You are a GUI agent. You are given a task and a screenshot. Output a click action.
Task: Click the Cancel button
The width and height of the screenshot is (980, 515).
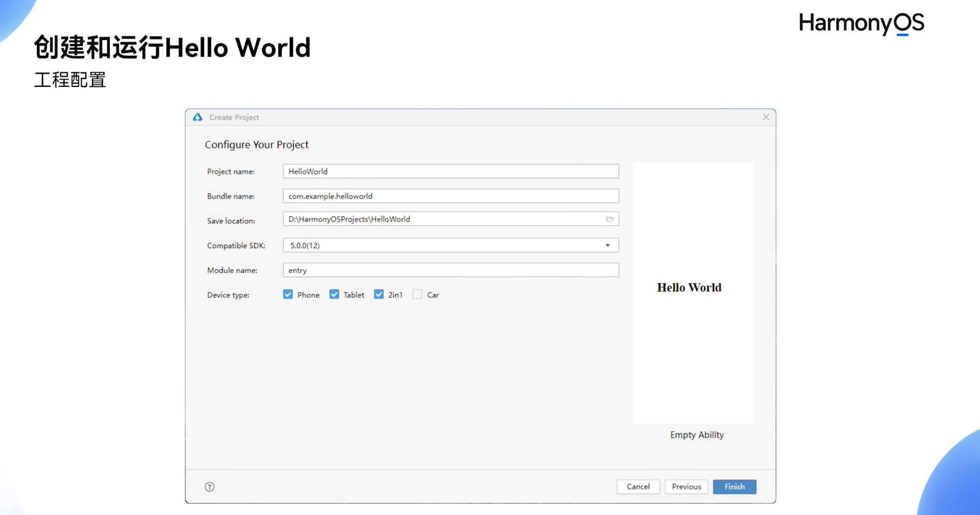(638, 487)
